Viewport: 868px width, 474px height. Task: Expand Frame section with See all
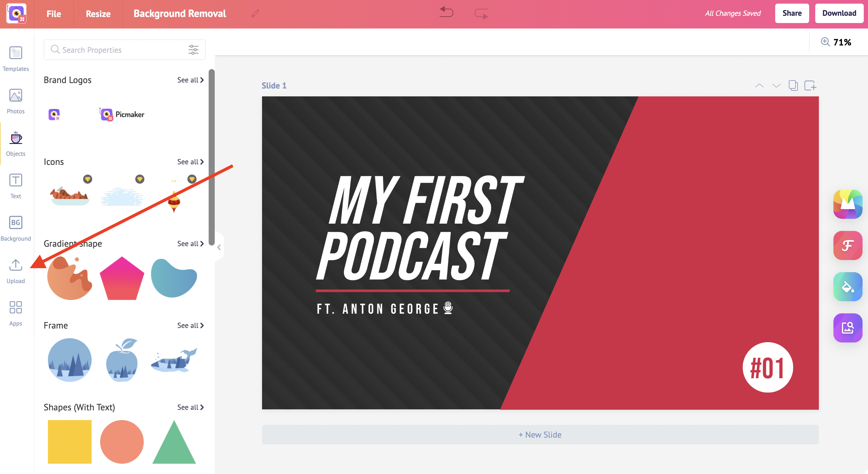point(190,325)
